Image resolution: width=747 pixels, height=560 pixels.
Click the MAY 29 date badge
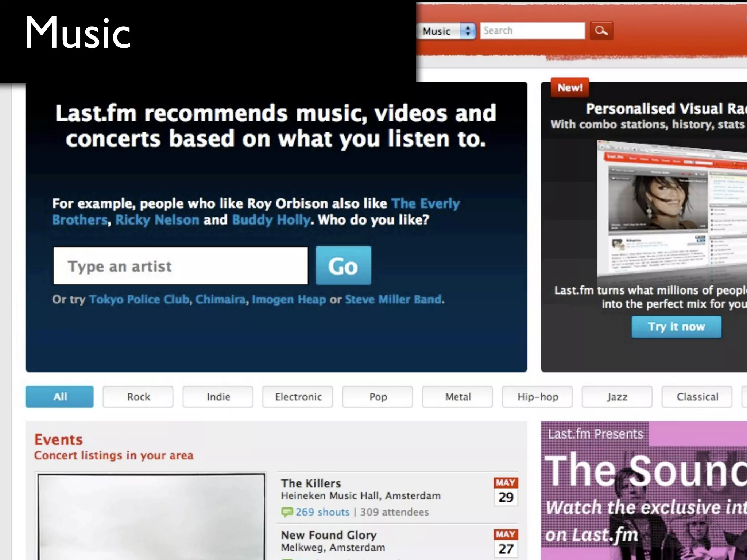506,491
